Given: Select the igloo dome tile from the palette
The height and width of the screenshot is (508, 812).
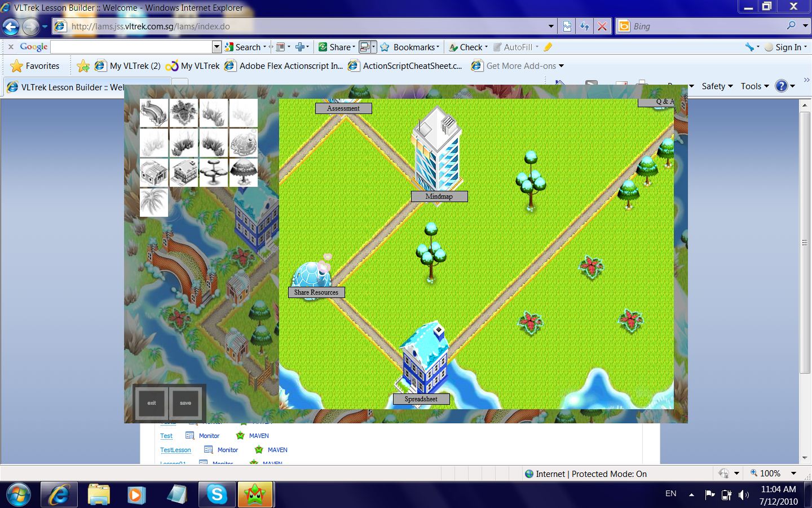Looking at the screenshot, I should (243, 143).
